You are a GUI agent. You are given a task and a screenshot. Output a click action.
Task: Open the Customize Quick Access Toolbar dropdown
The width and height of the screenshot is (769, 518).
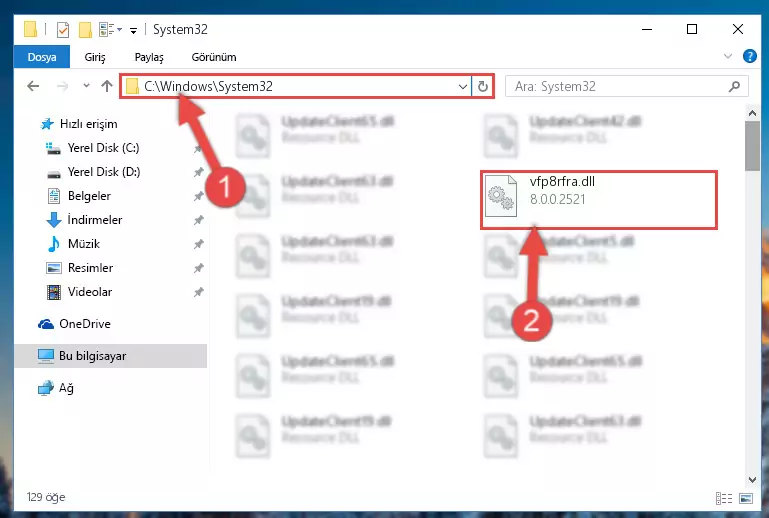coord(133,30)
